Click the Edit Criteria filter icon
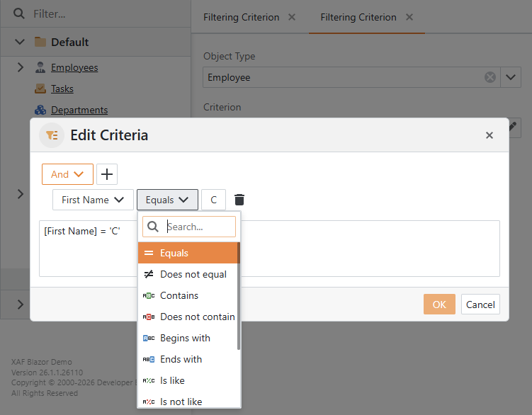532x415 pixels. [x=52, y=135]
